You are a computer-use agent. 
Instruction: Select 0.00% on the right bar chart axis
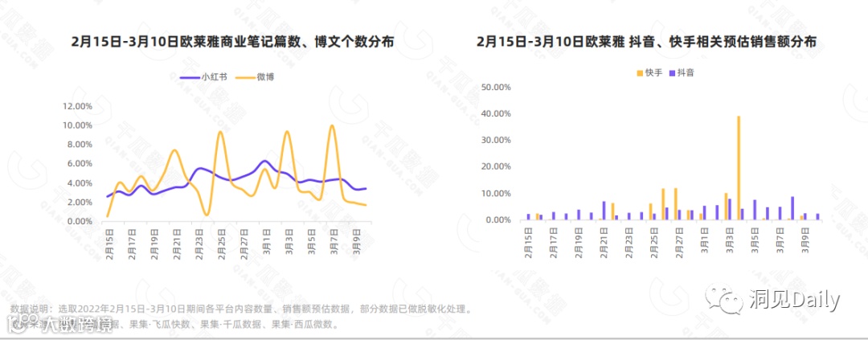pos(499,220)
